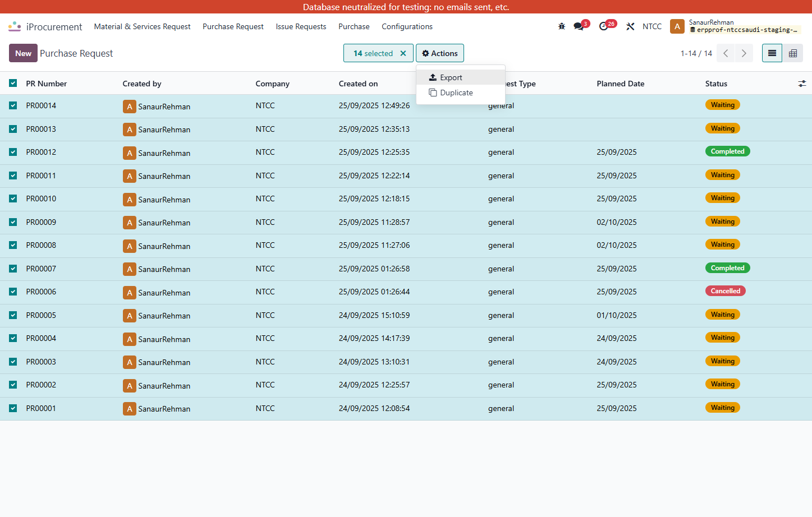Click Created on 24/09/2025 15:10:59
Screen dimensions: 812x517
374,315
